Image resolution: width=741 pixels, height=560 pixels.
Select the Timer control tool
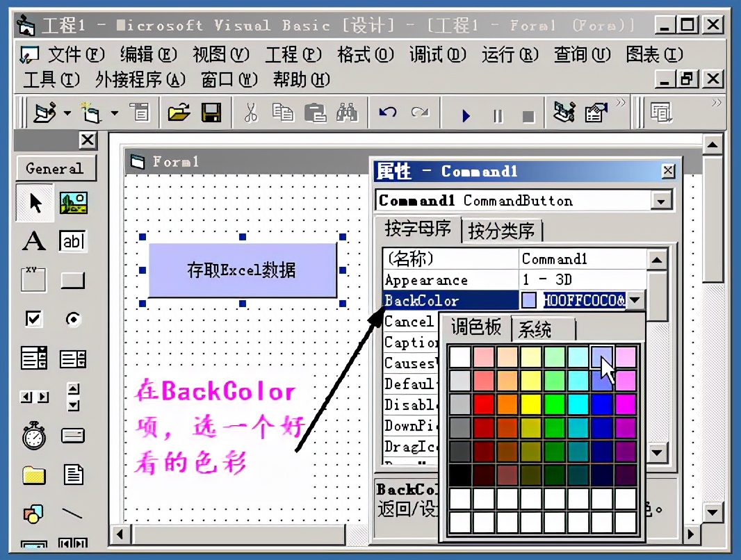tap(34, 438)
